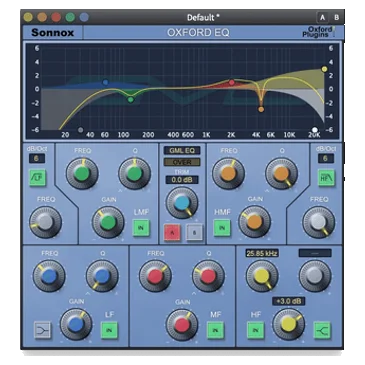365x365 pixels.
Task: Click the blue LF Q knob
Action: (x=102, y=276)
